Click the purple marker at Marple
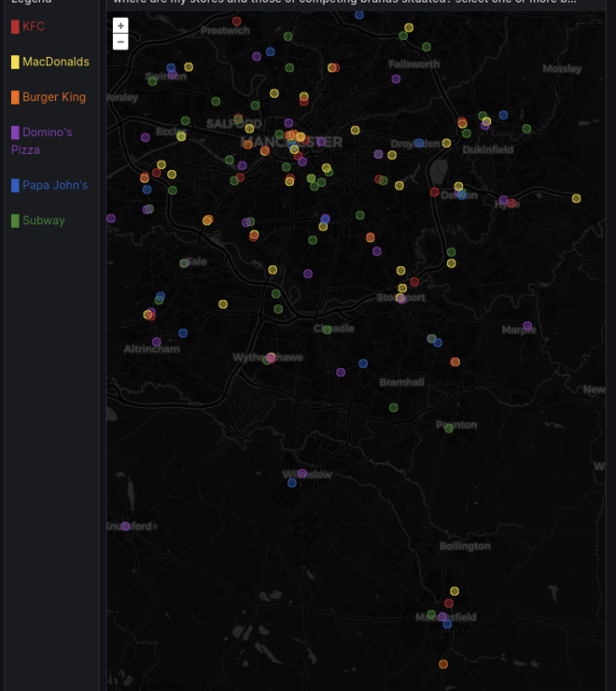 (527, 326)
